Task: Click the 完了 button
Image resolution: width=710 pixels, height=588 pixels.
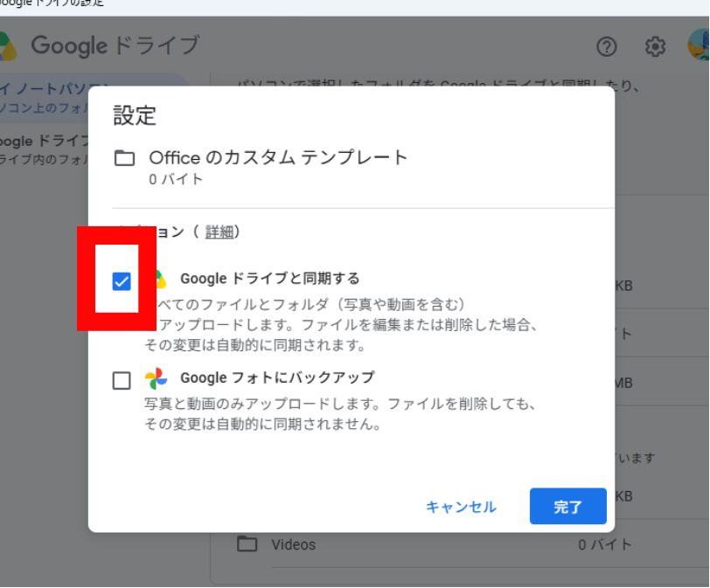Action: [567, 506]
